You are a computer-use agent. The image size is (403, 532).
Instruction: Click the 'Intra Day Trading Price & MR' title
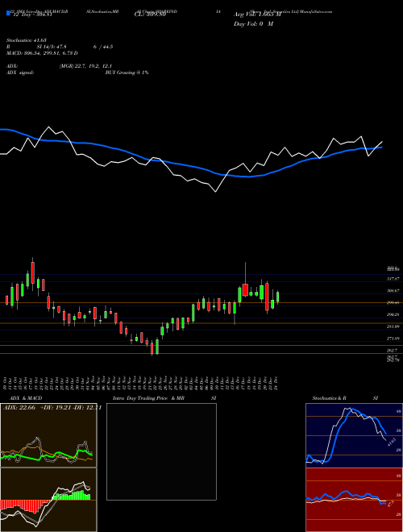pyautogui.click(x=148, y=398)
